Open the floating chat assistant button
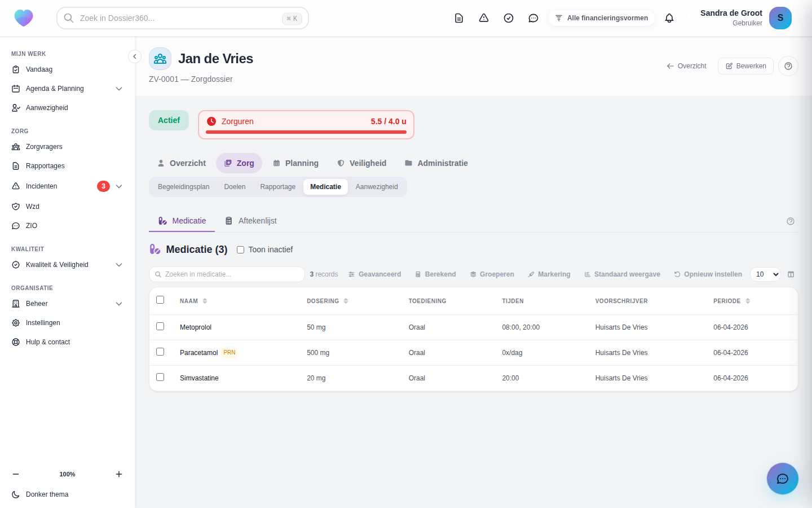The height and width of the screenshot is (508, 812). pyautogui.click(x=783, y=479)
